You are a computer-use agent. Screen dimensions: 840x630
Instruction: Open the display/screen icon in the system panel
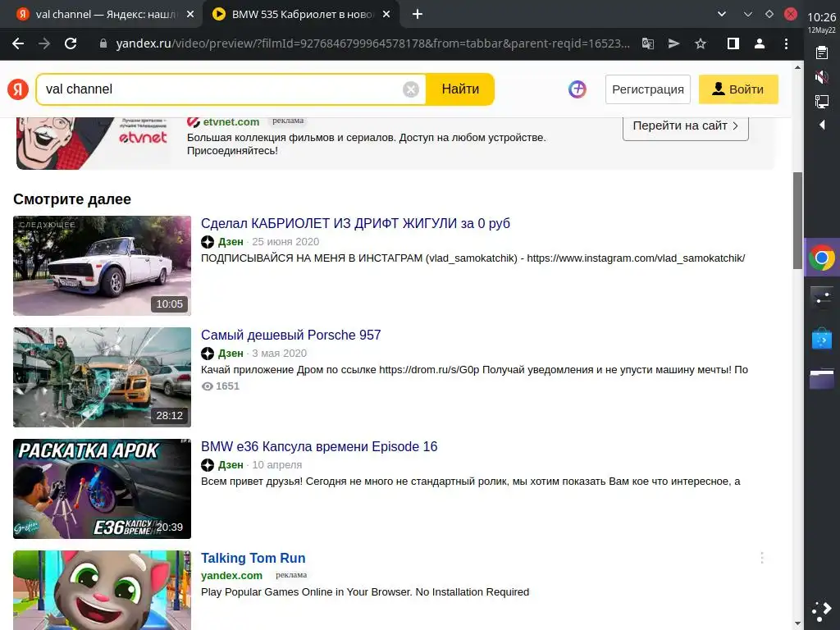pyautogui.click(x=821, y=101)
